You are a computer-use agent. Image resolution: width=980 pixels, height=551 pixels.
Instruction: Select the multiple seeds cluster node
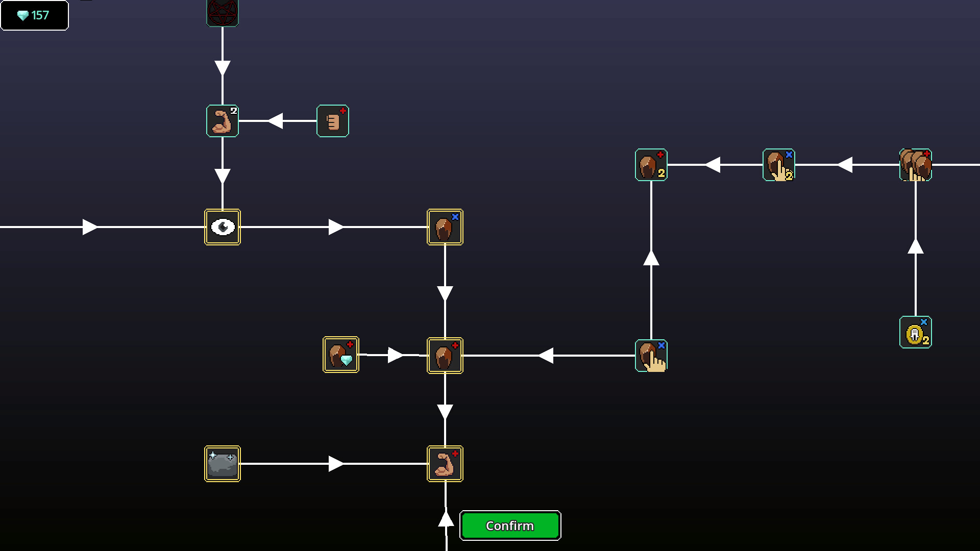916,165
